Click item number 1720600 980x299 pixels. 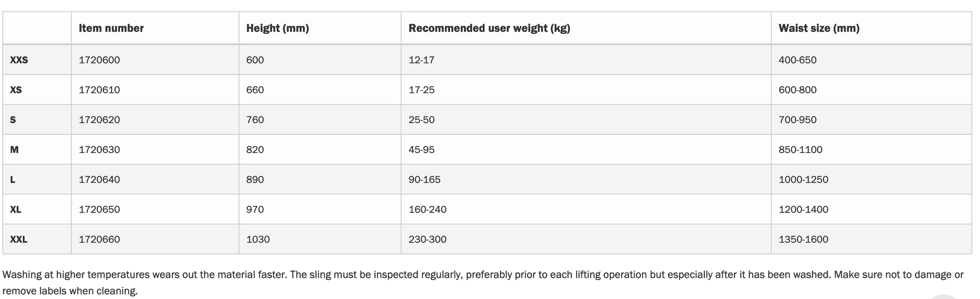click(x=100, y=60)
